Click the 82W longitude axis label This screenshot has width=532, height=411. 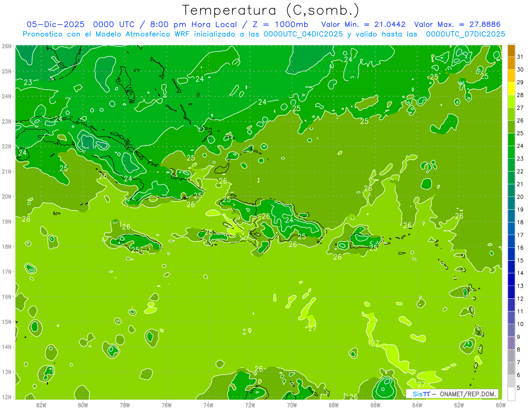(41, 405)
